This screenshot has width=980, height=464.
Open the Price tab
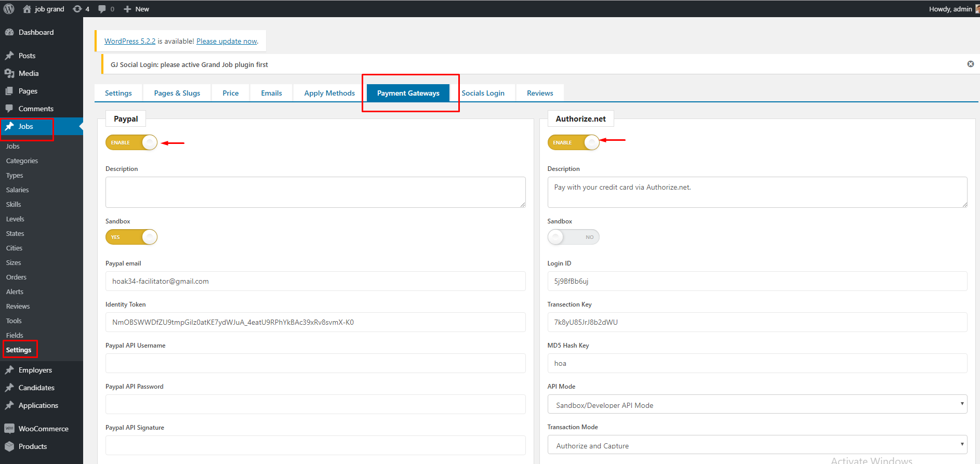tap(231, 93)
